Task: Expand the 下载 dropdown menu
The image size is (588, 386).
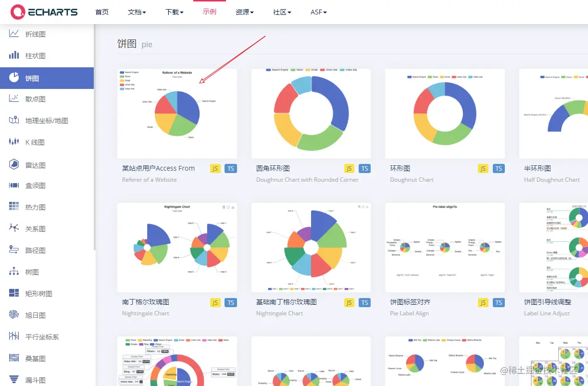Action: (175, 12)
